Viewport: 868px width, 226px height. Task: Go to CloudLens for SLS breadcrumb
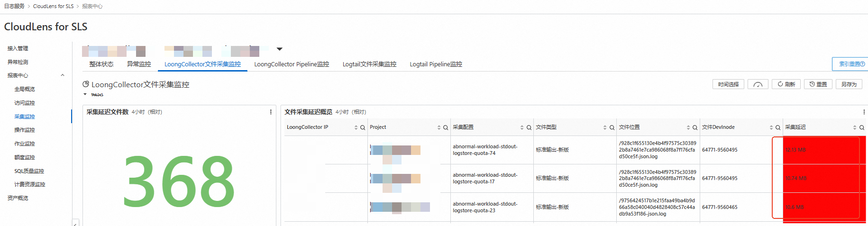pos(53,6)
